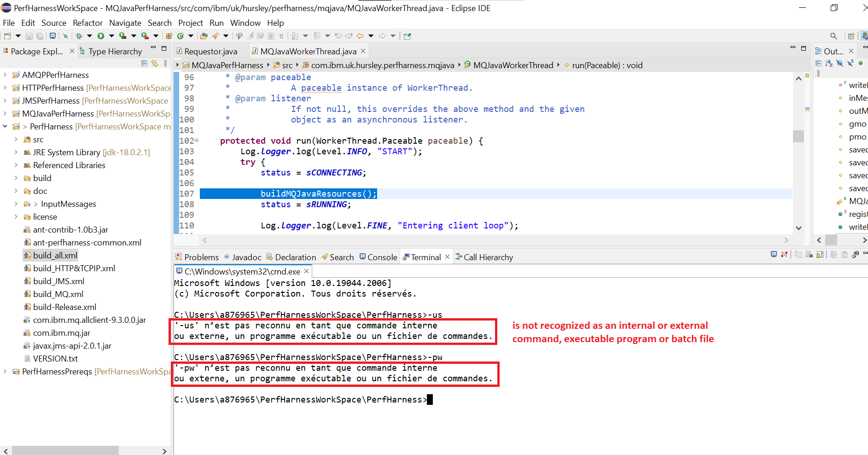Click the paceable hyperlink in the Javadoc
The width and height of the screenshot is (868, 455).
click(321, 87)
